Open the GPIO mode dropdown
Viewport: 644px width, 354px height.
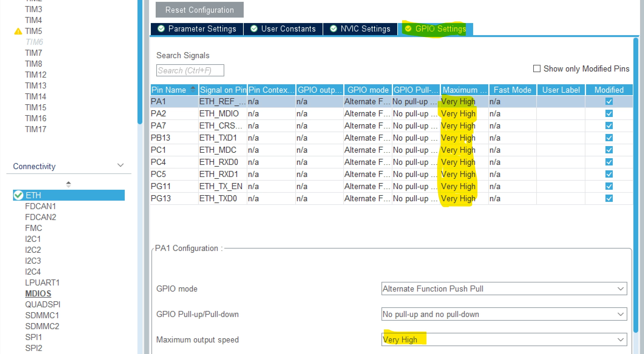click(504, 289)
